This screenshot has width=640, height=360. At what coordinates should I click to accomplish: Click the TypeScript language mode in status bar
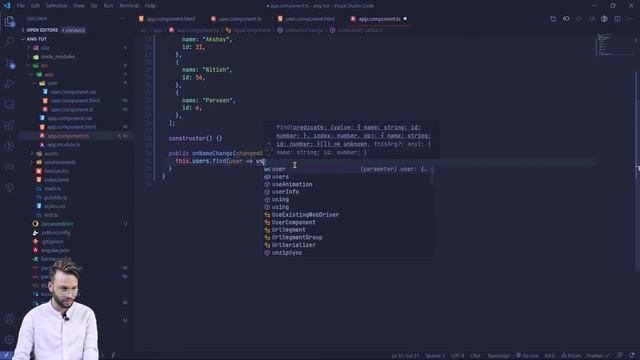coord(498,356)
